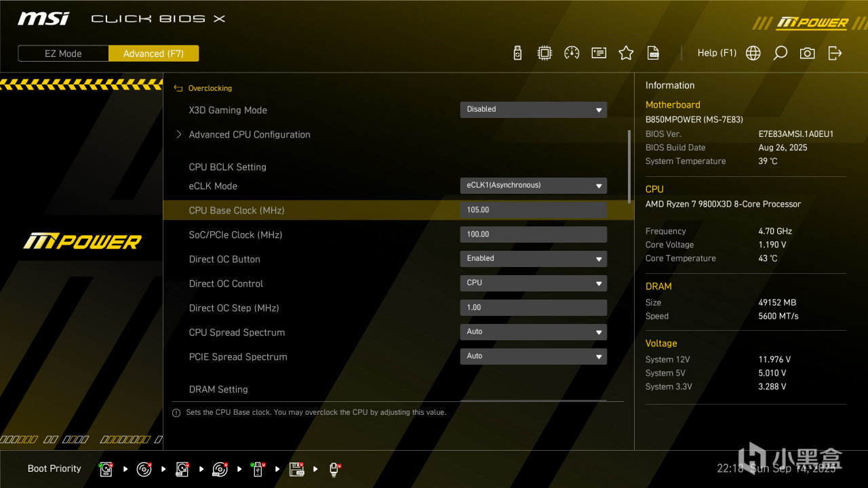Select the USB floppy boot device icon

tap(296, 468)
